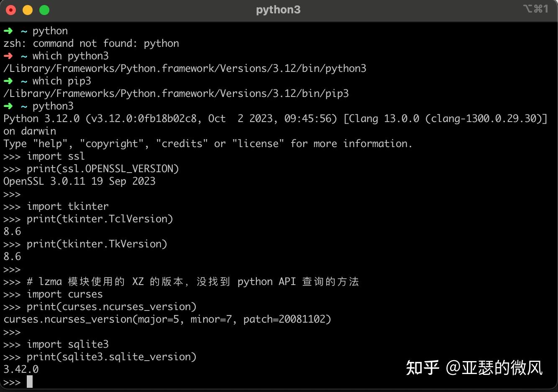Click the 'import ssl' command line
This screenshot has height=392, width=558.
(56, 156)
